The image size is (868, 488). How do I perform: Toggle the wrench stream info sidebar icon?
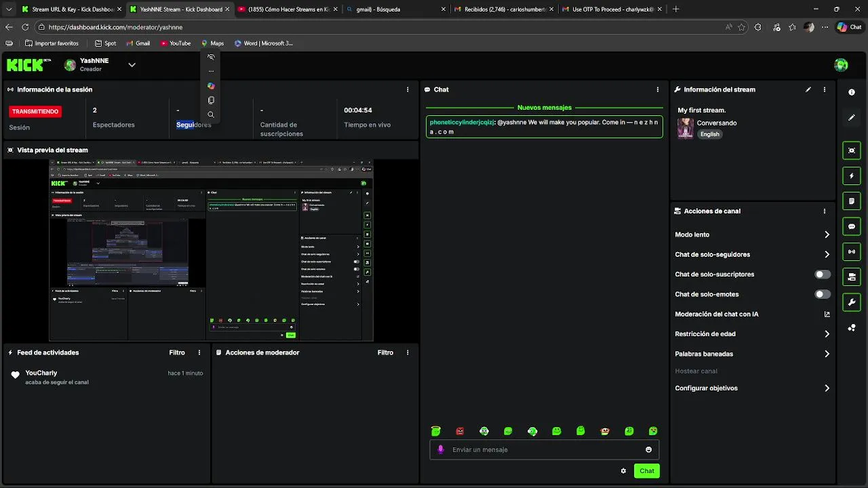(852, 302)
